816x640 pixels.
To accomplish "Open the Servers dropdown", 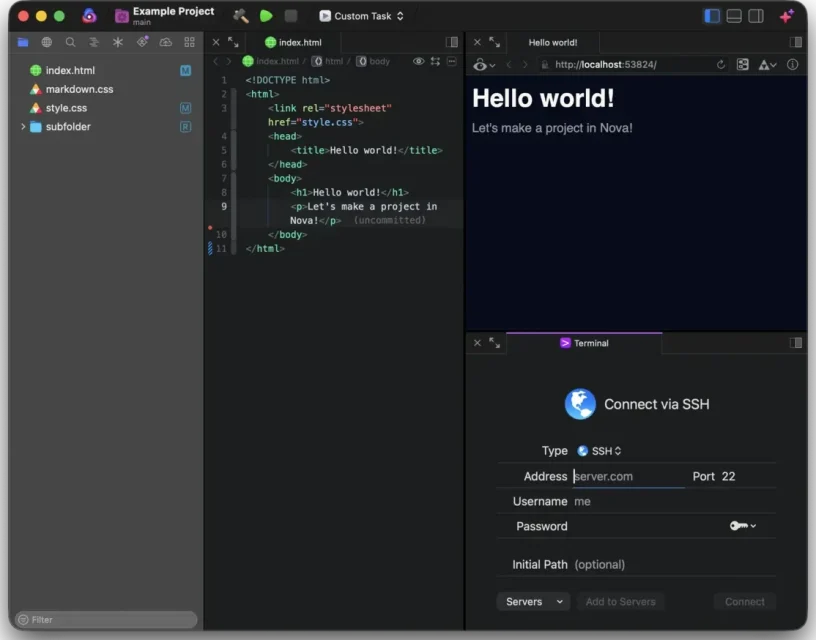I will click(533, 601).
